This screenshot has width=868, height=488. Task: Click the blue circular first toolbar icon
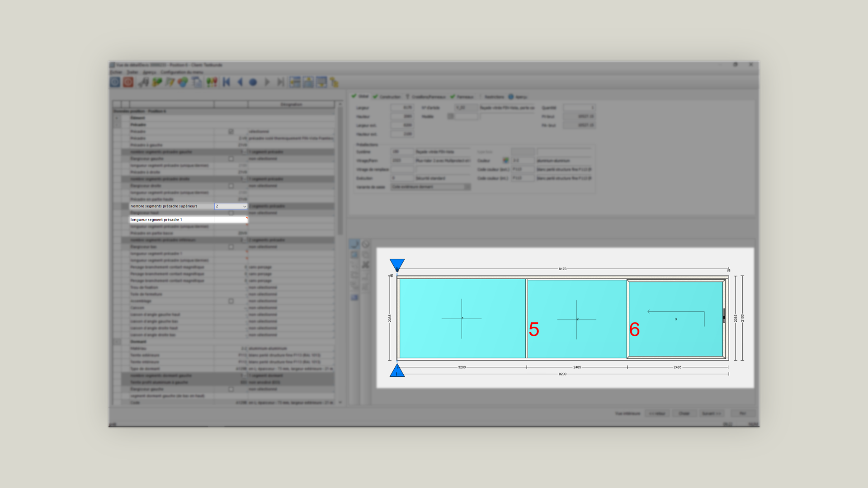[x=115, y=82]
